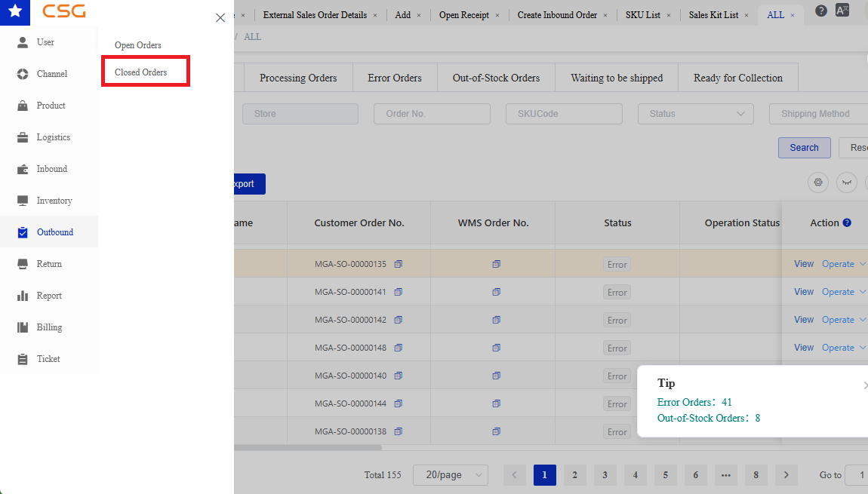The image size is (868, 494).
Task: Switch to Open Receipt tab
Action: (464, 15)
